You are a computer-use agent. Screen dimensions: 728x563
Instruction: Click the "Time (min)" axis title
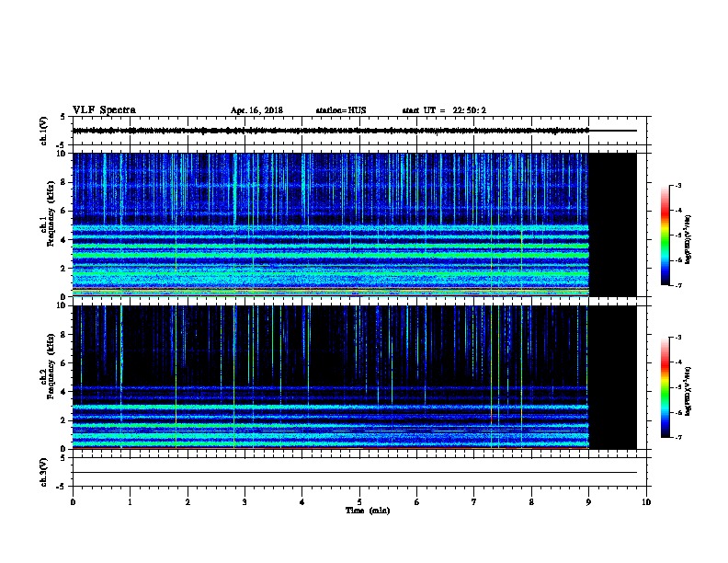click(368, 511)
